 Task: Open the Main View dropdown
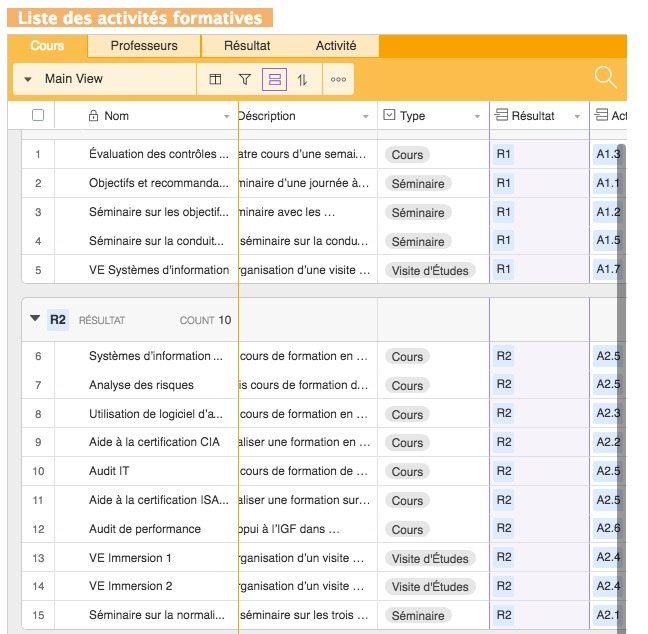pyautogui.click(x=105, y=79)
